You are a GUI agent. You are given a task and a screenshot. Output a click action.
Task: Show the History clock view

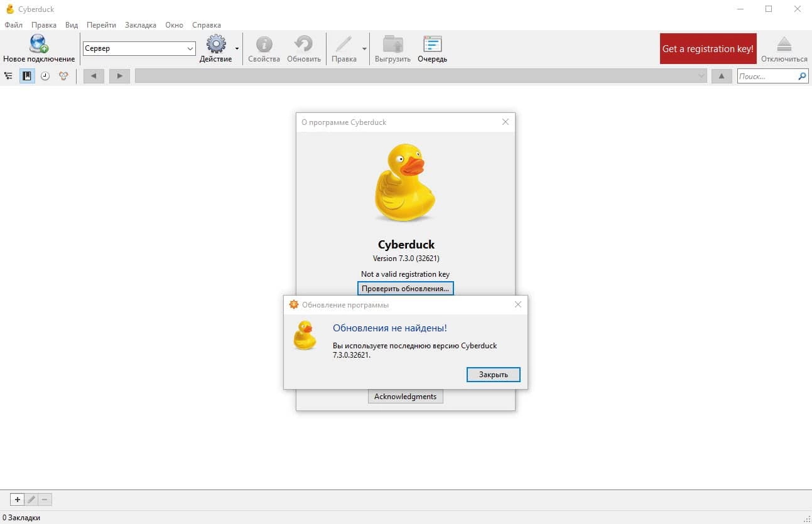(x=45, y=76)
